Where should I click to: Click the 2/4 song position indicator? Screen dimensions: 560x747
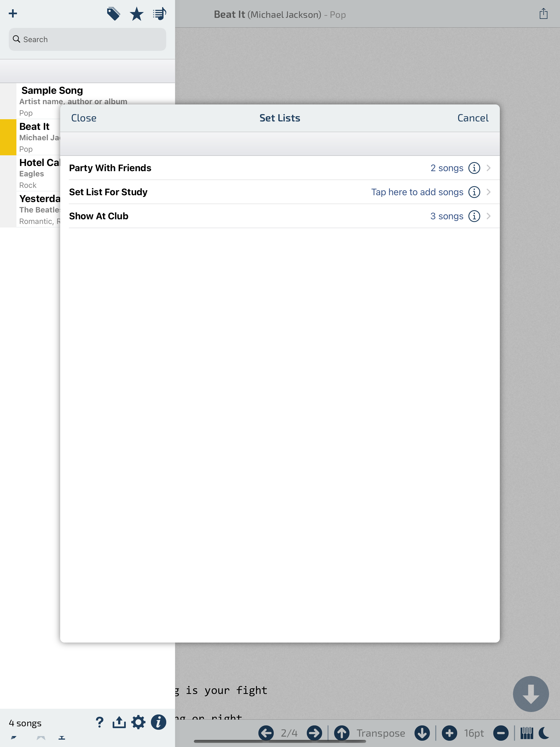[x=289, y=733]
